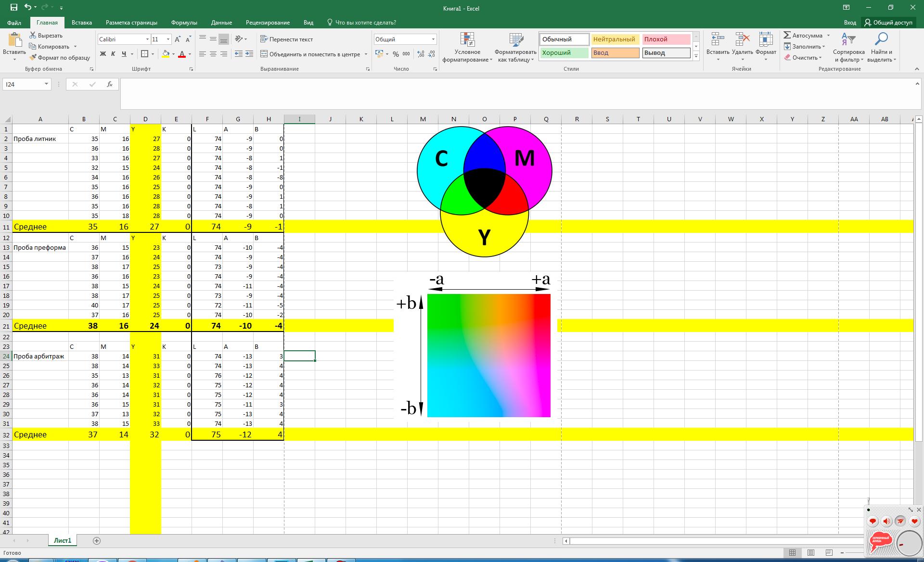Click the increase indent icon

tap(249, 54)
